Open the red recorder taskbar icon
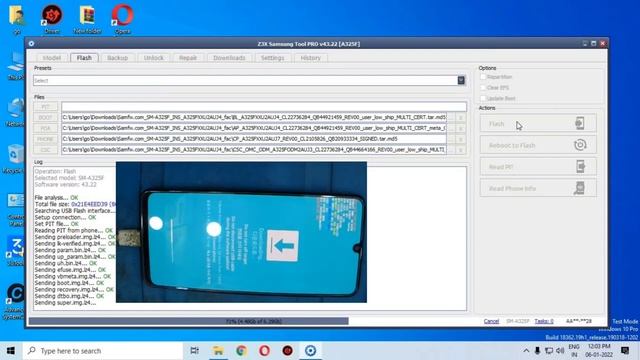The height and width of the screenshot is (360, 640). click(x=287, y=351)
